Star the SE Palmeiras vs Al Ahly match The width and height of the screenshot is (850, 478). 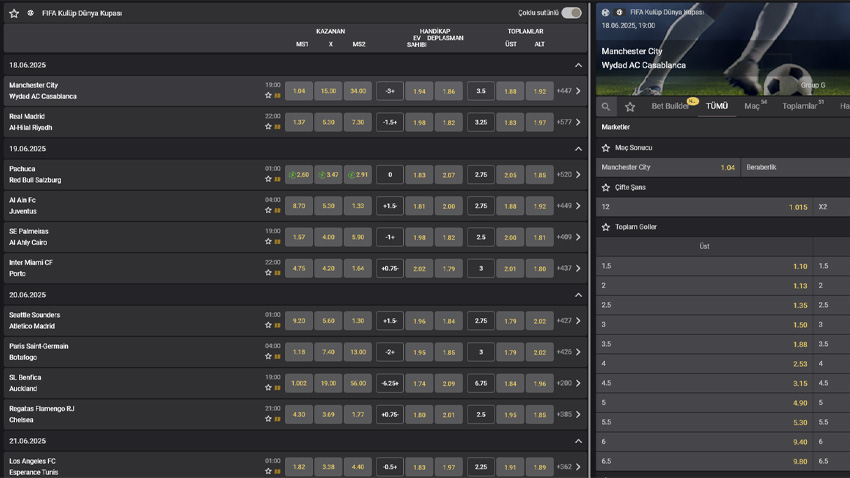coord(268,241)
